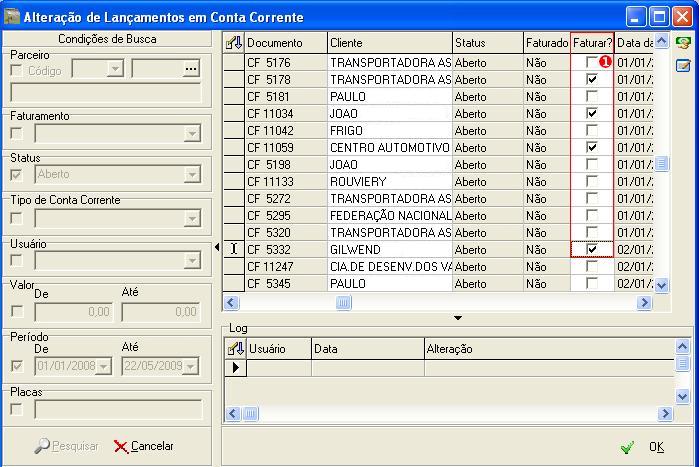This screenshot has height=467, width=699.
Task: Click the sort icon in the documents grid header
Action: click(x=234, y=43)
